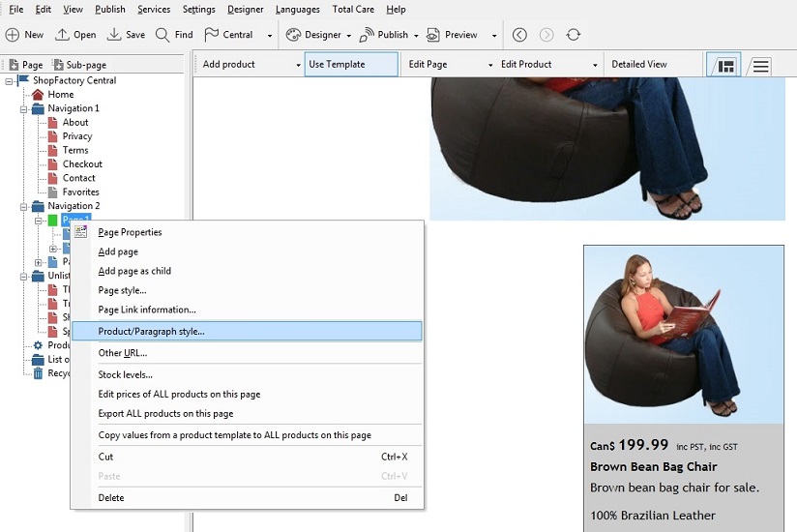The height and width of the screenshot is (532, 797).
Task: Open the Total Care menu
Action: coord(353,10)
